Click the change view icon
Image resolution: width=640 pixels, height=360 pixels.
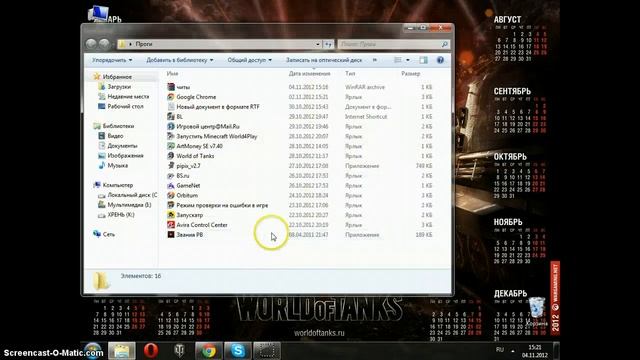pyautogui.click(x=398, y=60)
